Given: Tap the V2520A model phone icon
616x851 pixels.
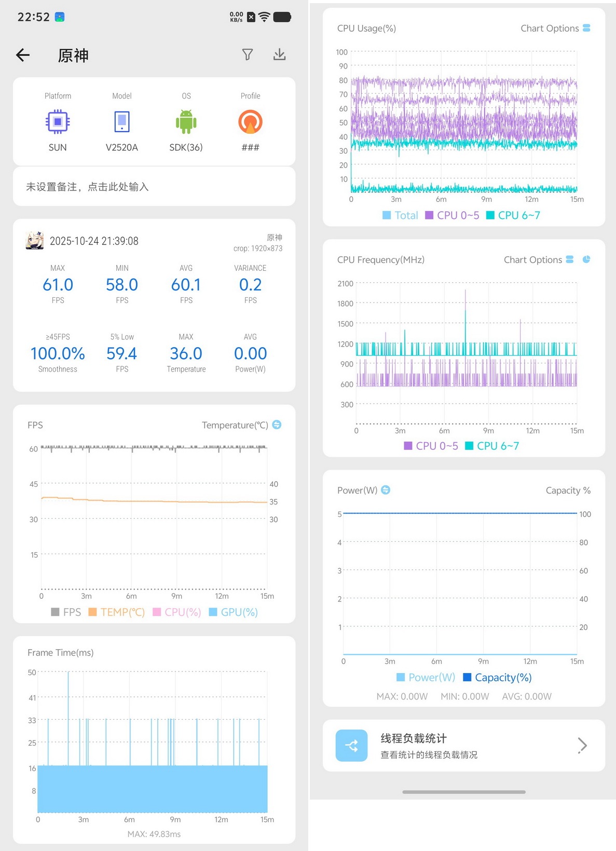Looking at the screenshot, I should 122,122.
